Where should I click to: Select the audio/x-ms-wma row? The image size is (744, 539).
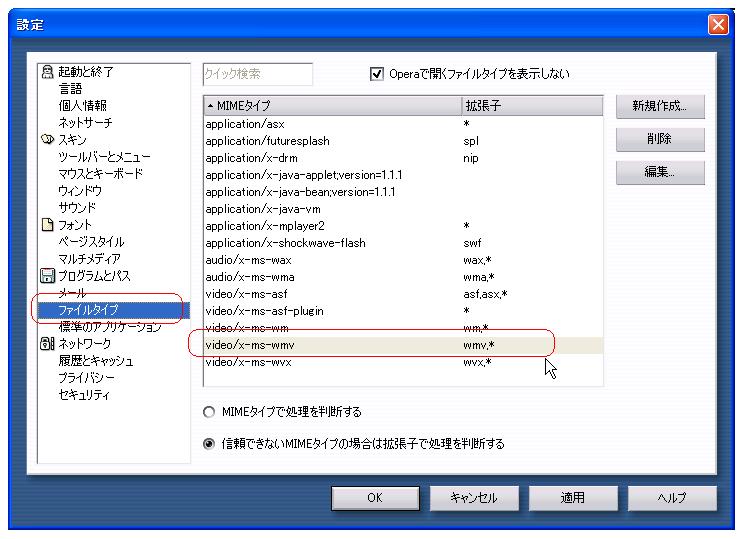(403, 277)
